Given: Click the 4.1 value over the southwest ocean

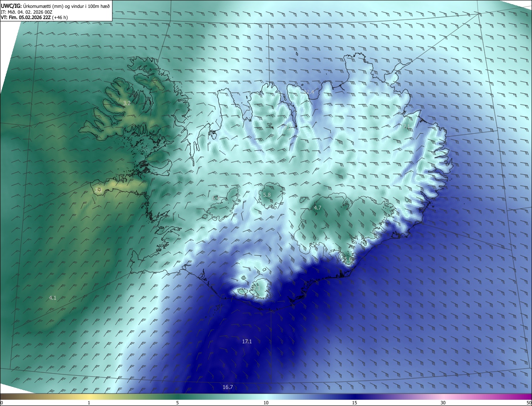Looking at the screenshot, I should coord(52,298).
